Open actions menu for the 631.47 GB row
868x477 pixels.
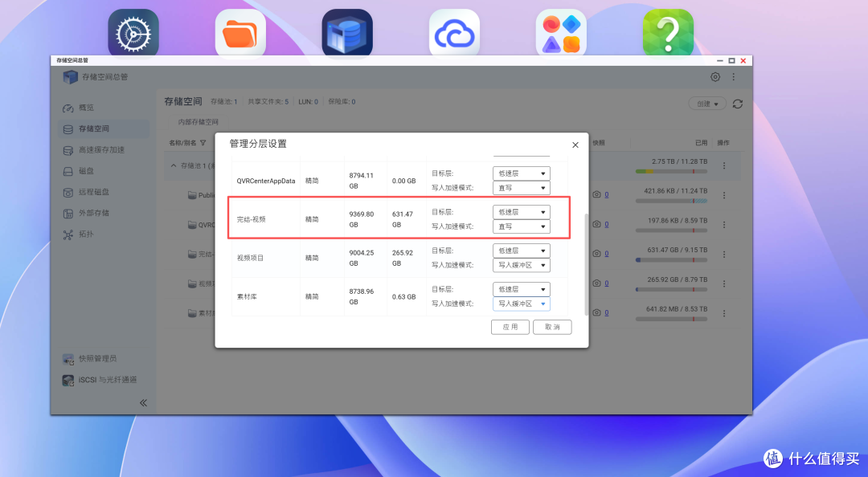click(724, 255)
